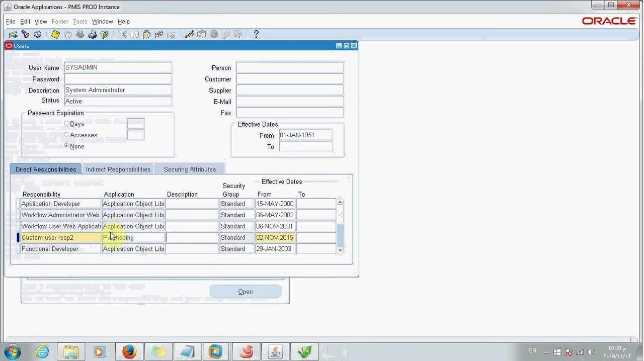Click the Password field

pos(118,79)
